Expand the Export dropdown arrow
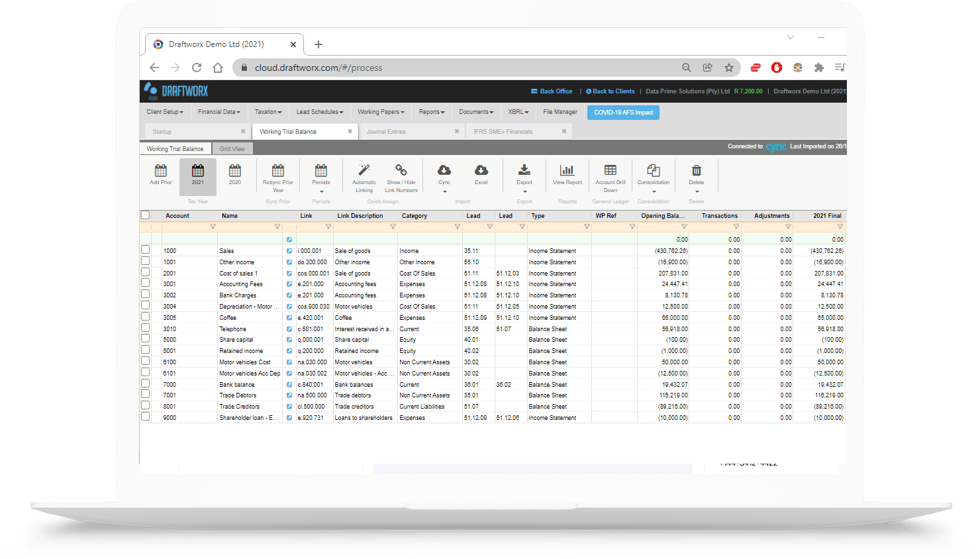Viewport: 980px width, 559px height. tap(524, 192)
